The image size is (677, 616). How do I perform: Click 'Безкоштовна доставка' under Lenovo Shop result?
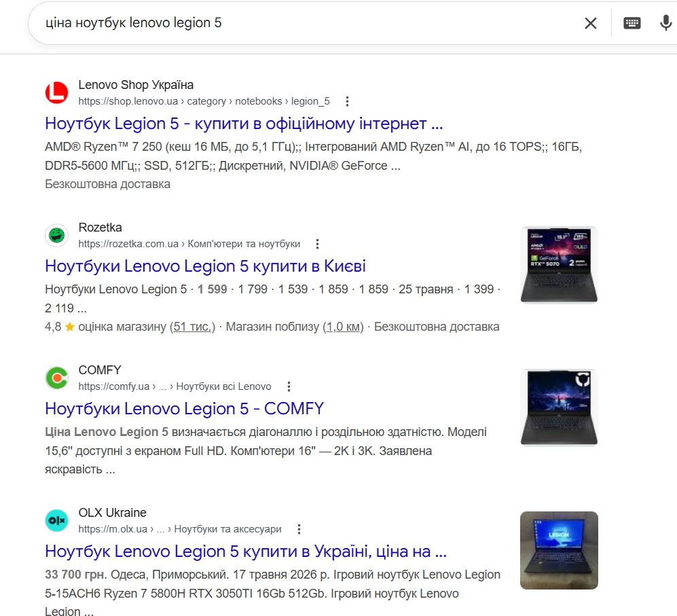point(107,184)
